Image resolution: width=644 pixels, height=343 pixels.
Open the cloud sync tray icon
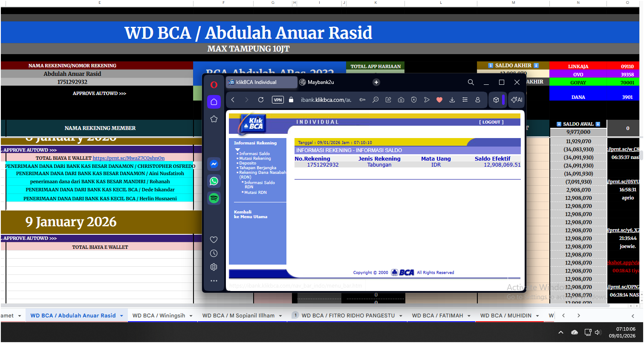[x=575, y=332]
